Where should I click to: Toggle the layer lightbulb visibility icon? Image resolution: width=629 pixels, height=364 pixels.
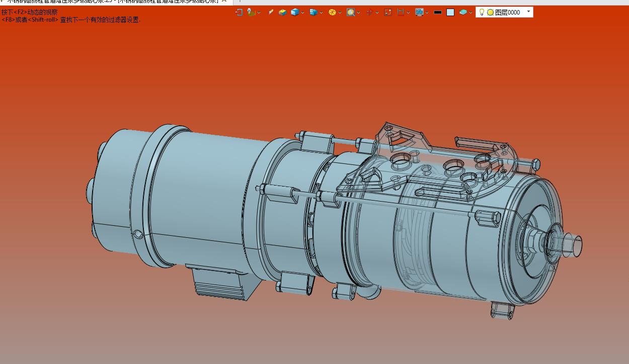pyautogui.click(x=482, y=12)
